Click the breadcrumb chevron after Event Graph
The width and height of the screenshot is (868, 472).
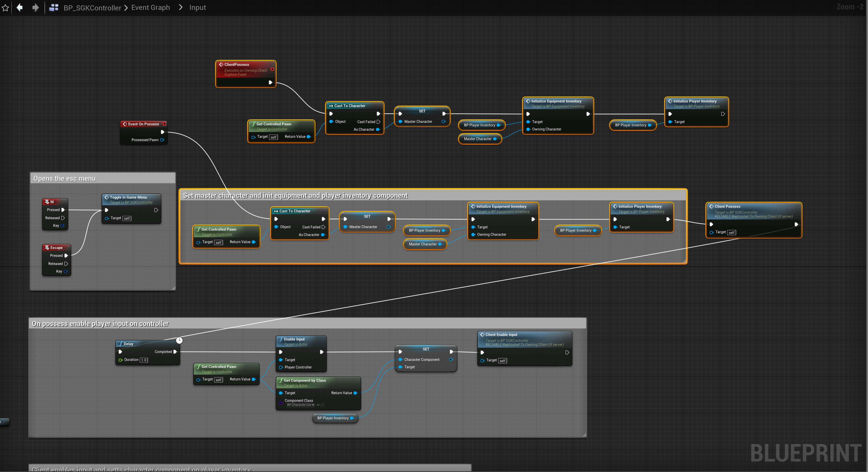[x=181, y=7]
